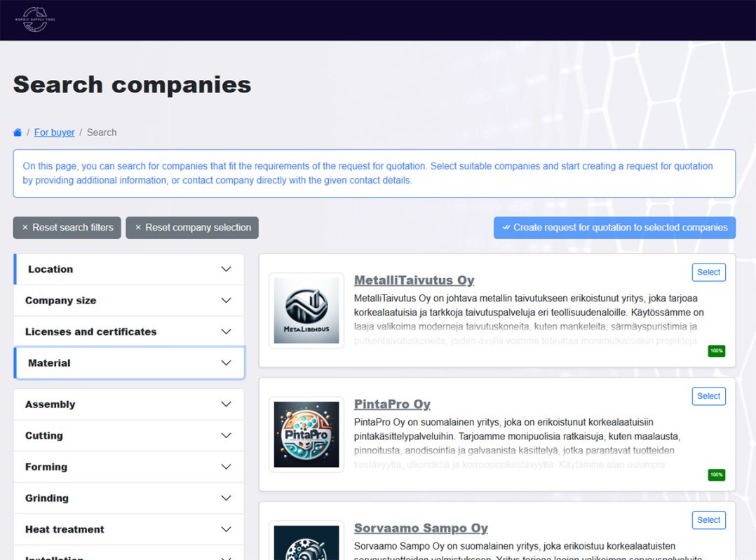Click the 100% match badge for PintaPro Oy

pyautogui.click(x=717, y=474)
